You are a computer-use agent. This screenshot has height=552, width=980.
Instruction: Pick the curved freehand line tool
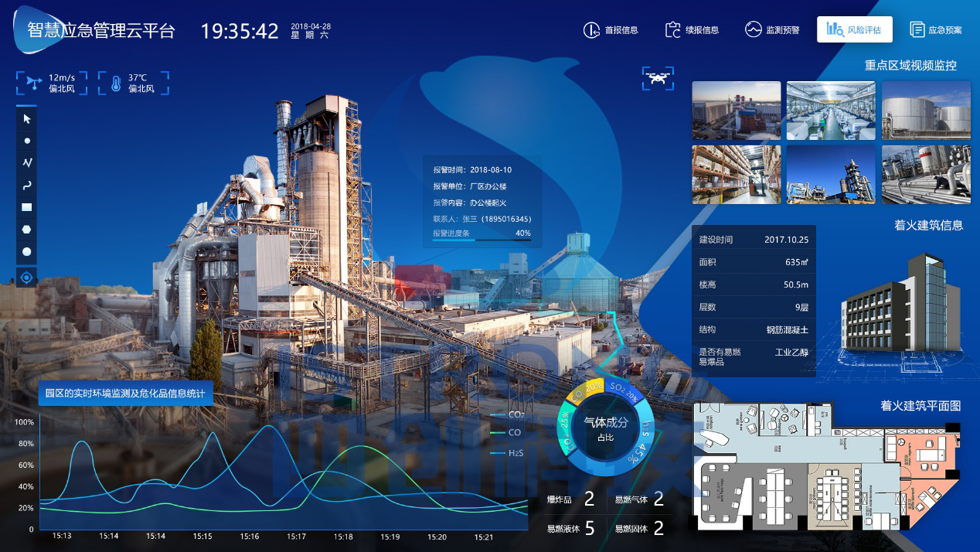27,186
